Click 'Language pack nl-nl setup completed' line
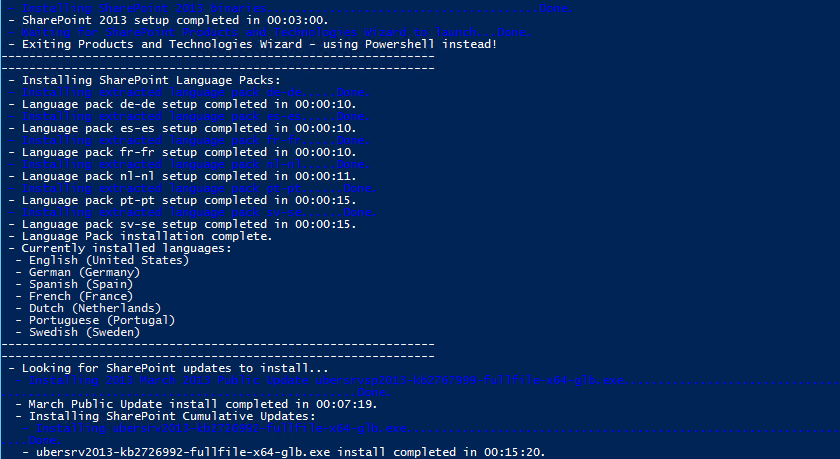 (x=183, y=176)
